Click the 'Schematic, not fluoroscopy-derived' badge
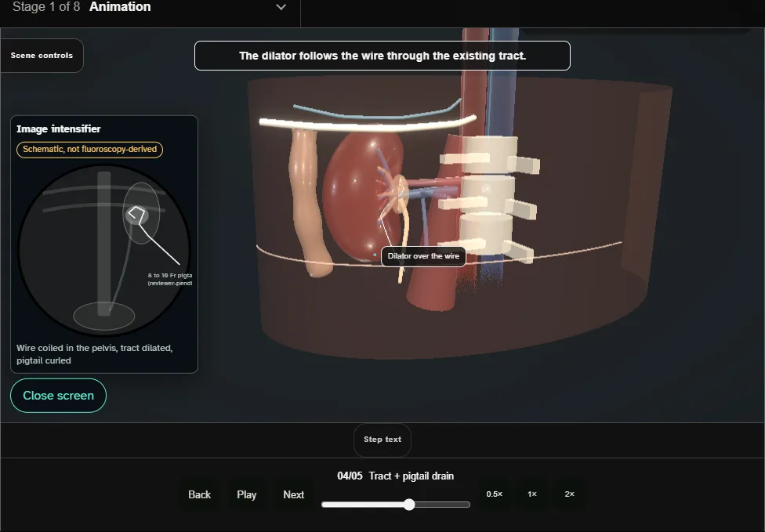 point(90,149)
